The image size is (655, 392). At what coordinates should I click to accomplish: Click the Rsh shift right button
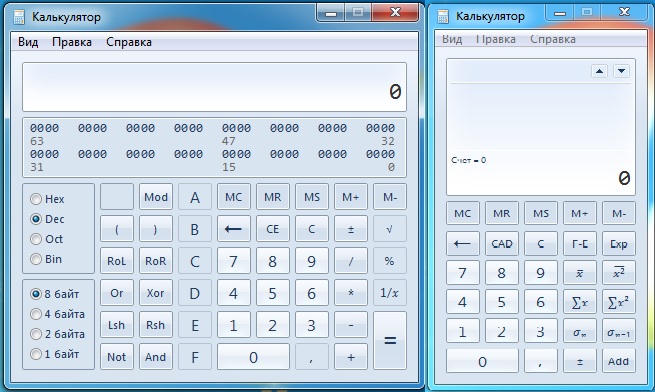[x=156, y=325]
